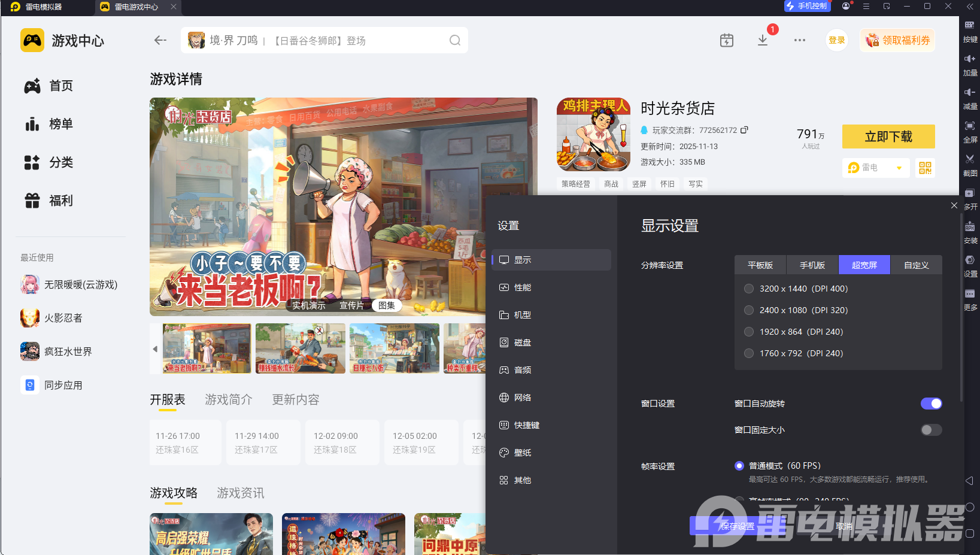Enable the 窗口固定大小 switch

click(x=932, y=430)
